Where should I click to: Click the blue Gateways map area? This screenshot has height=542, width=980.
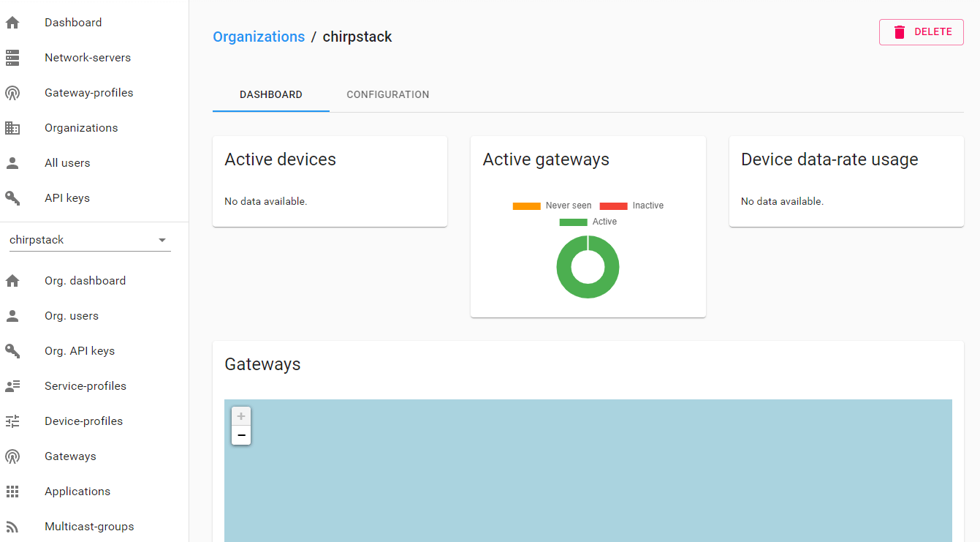(588, 471)
